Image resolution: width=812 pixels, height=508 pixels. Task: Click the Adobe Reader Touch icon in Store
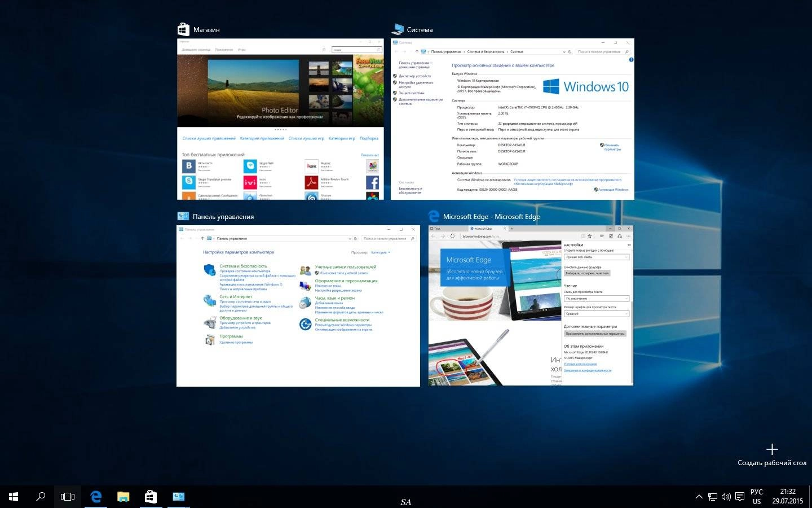pos(311,182)
